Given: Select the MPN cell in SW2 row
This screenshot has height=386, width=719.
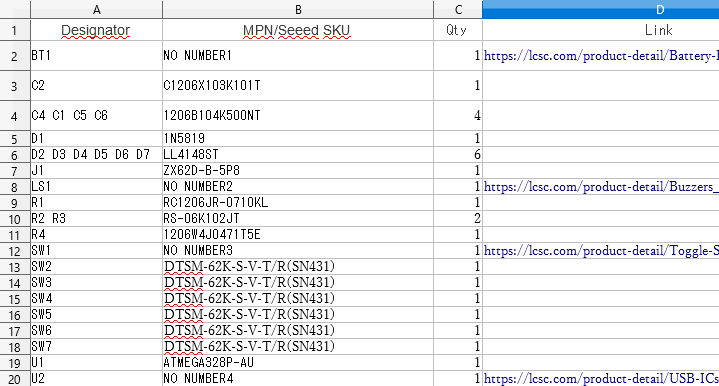Looking at the screenshot, I should coord(298,267).
